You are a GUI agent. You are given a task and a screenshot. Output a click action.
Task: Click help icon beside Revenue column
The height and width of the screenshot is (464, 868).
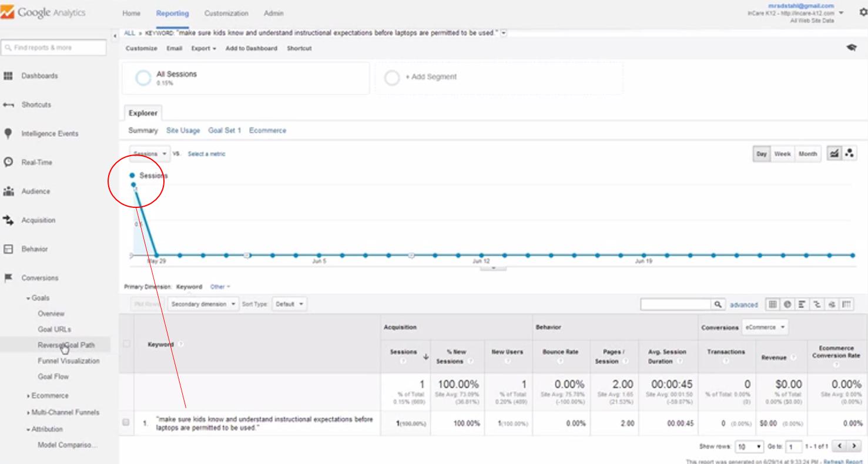[x=793, y=357]
